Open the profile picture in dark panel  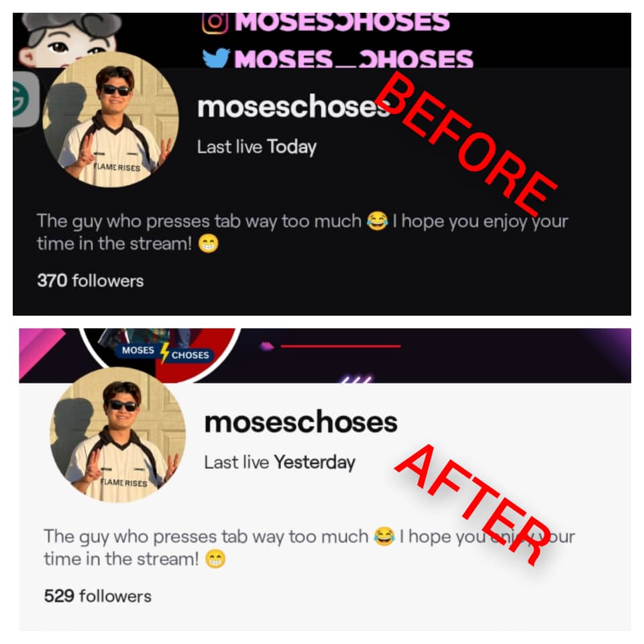point(111,119)
